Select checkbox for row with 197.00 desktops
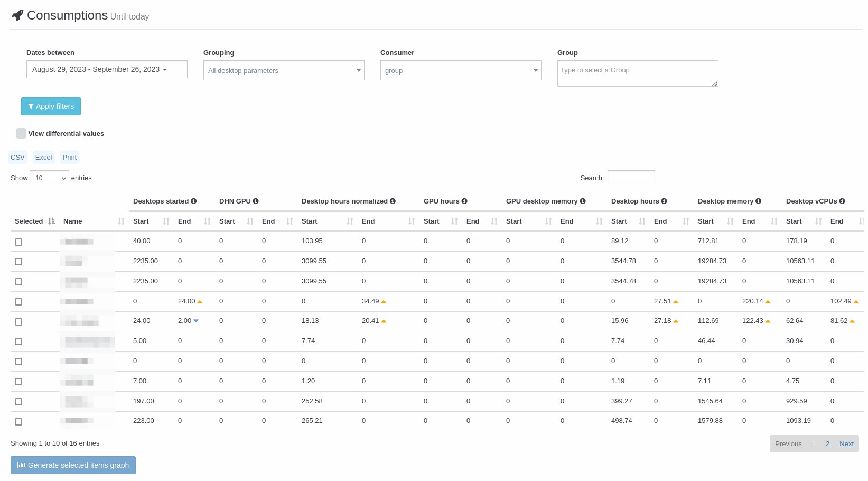This screenshot has width=868, height=481. (x=18, y=402)
